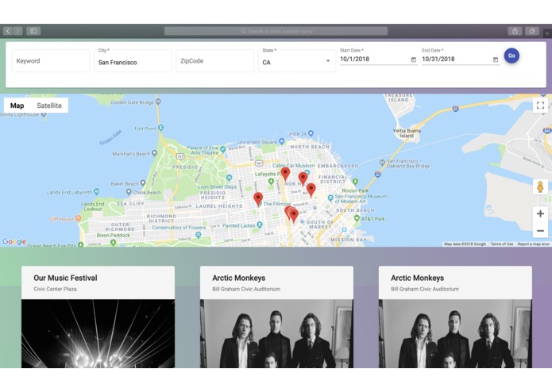Open the Start Date calendar icon
The image size is (552, 392).
[414, 60]
